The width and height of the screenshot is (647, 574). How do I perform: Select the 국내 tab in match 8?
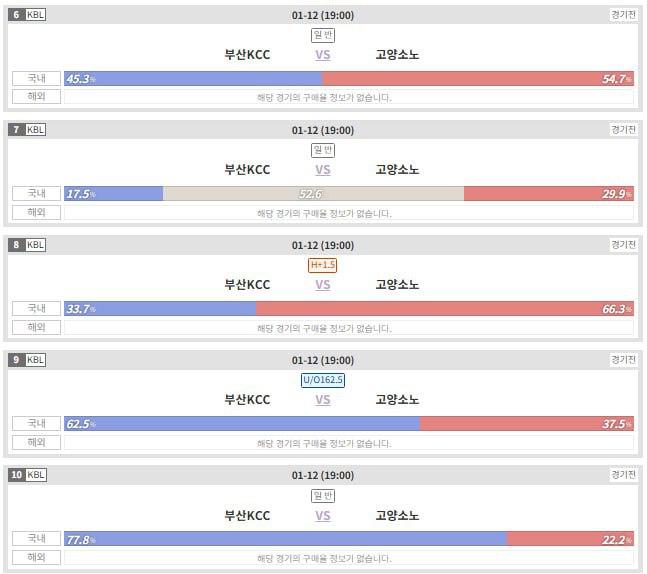pos(36,309)
